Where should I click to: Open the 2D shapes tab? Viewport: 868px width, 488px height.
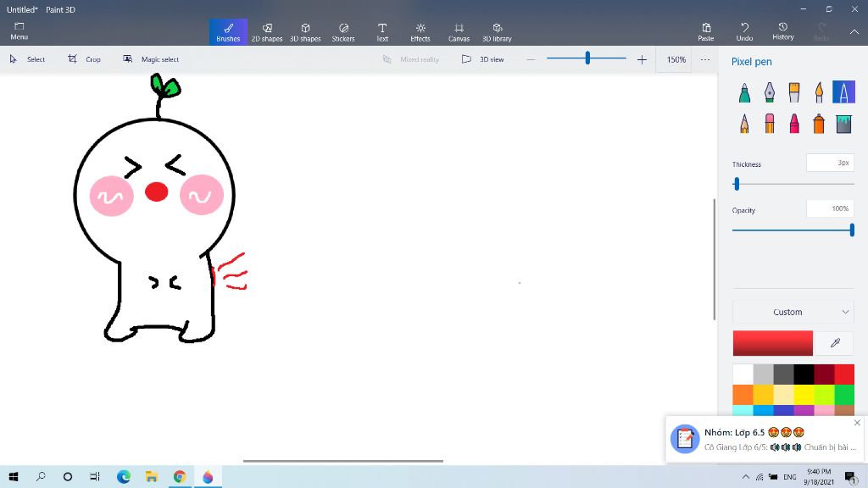coord(267,31)
